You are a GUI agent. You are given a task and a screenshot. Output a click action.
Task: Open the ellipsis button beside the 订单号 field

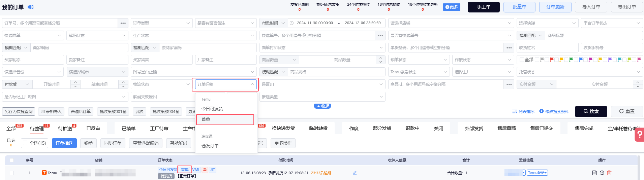pyautogui.click(x=123, y=23)
